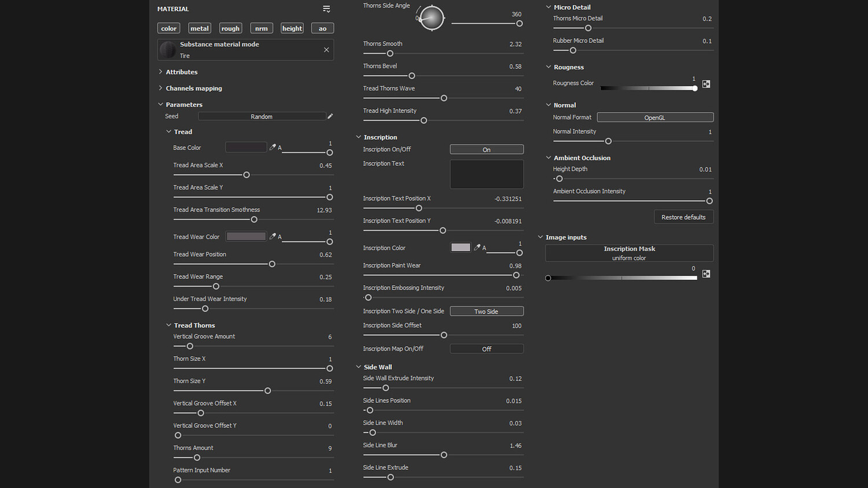Open the Material panel options menu icon
Image resolution: width=868 pixels, height=488 pixels.
(326, 9)
